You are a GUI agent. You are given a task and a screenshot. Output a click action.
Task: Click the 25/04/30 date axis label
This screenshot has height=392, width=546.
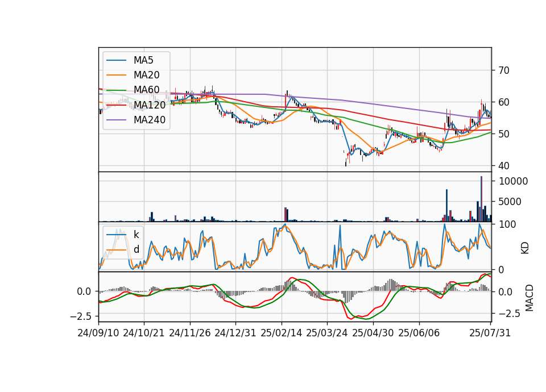[373, 333]
